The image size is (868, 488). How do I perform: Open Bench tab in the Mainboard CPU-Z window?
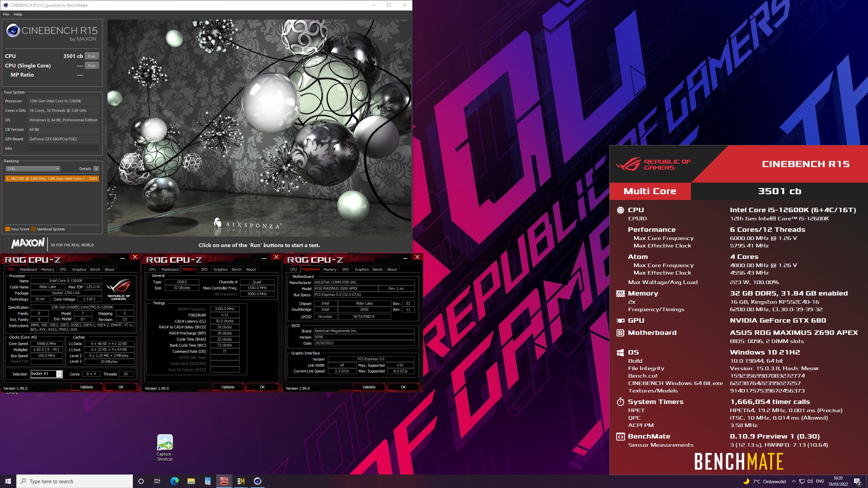coord(378,269)
